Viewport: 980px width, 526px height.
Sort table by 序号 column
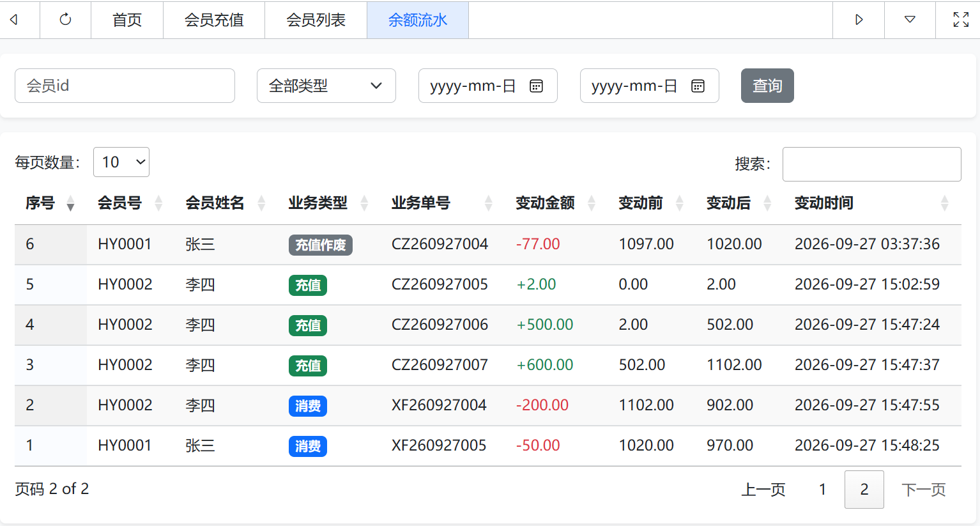pyautogui.click(x=50, y=203)
